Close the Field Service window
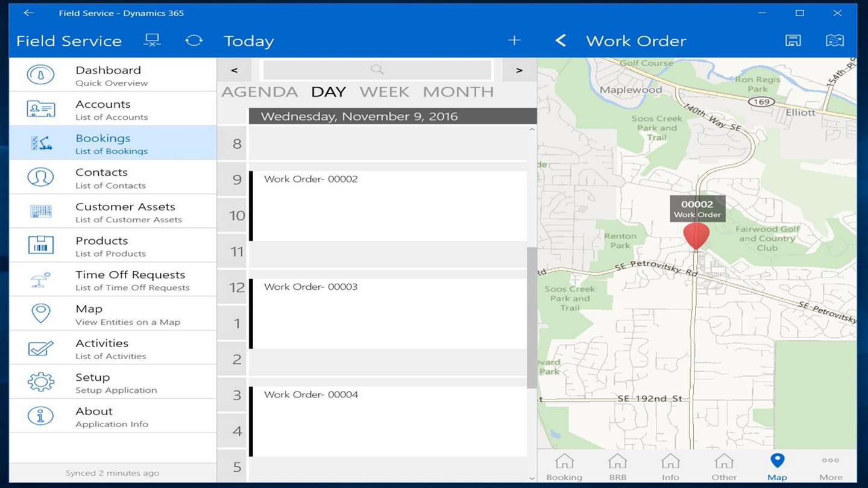 [837, 13]
